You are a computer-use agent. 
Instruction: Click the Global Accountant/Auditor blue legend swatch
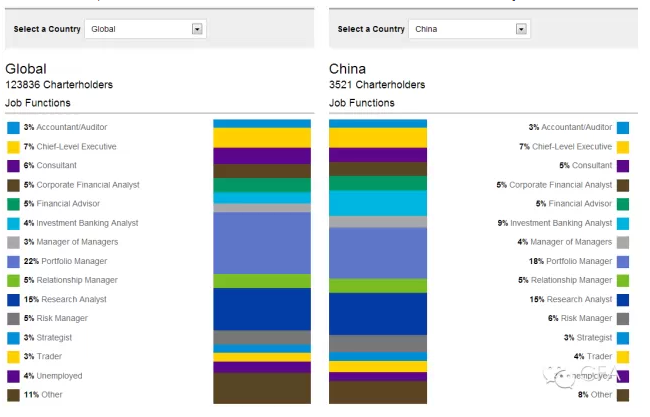(13, 128)
